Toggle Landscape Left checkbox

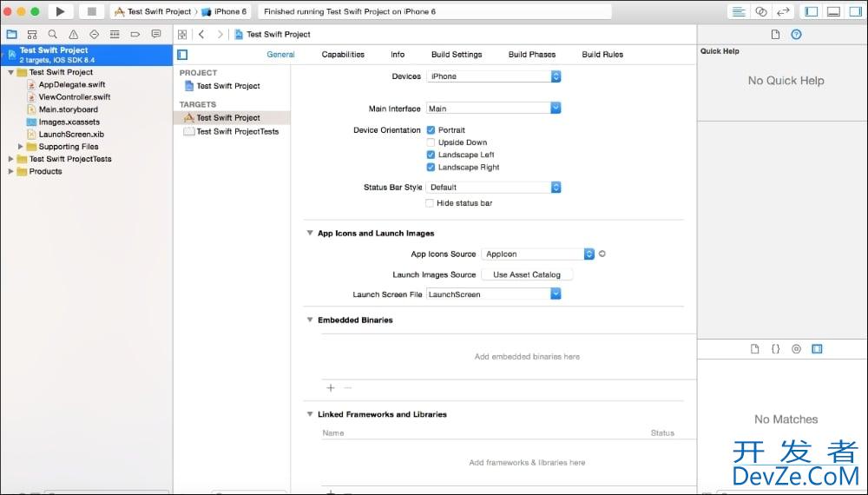pyautogui.click(x=431, y=155)
